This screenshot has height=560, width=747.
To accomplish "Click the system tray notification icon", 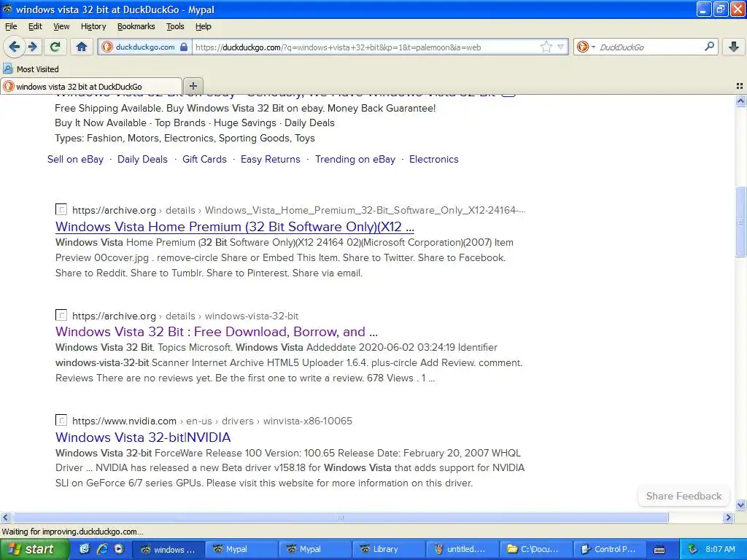I will 693,550.
